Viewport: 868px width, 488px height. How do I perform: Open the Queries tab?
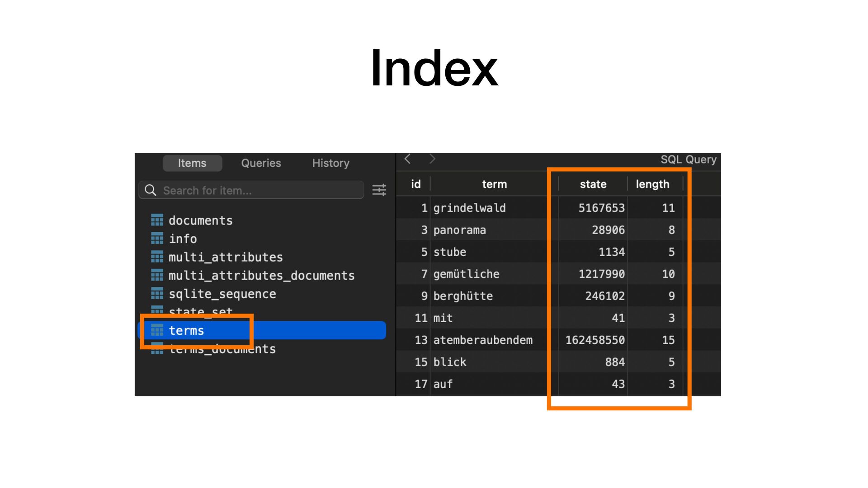(261, 163)
